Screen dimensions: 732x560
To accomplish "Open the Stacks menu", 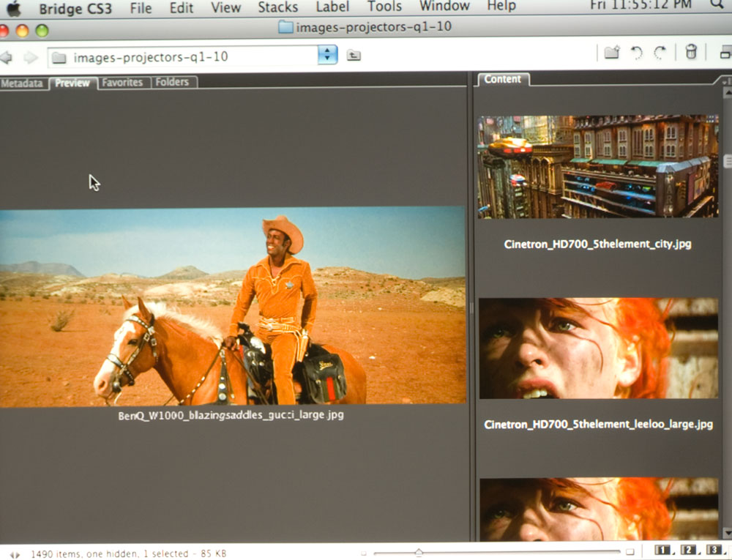I will click(x=277, y=7).
